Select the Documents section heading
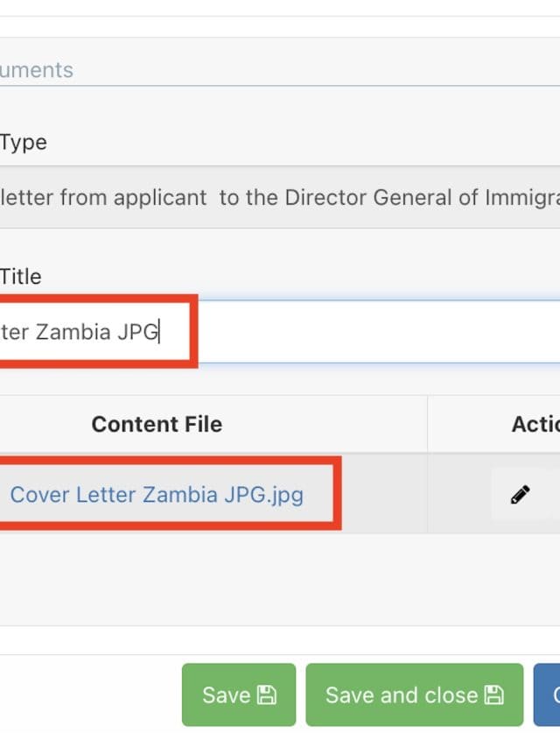Image resolution: width=560 pixels, height=747 pixels. pyautogui.click(x=37, y=70)
